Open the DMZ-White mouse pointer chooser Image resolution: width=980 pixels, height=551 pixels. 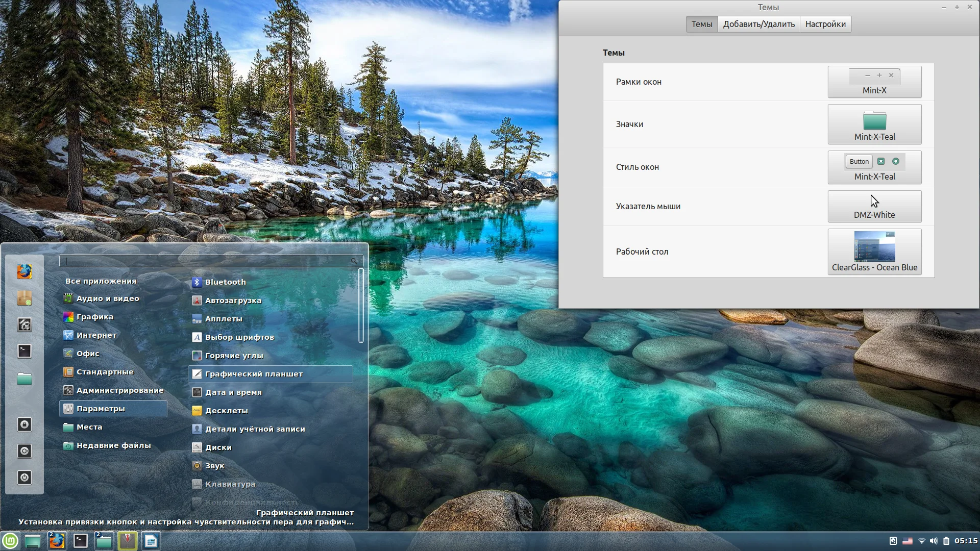coord(874,206)
